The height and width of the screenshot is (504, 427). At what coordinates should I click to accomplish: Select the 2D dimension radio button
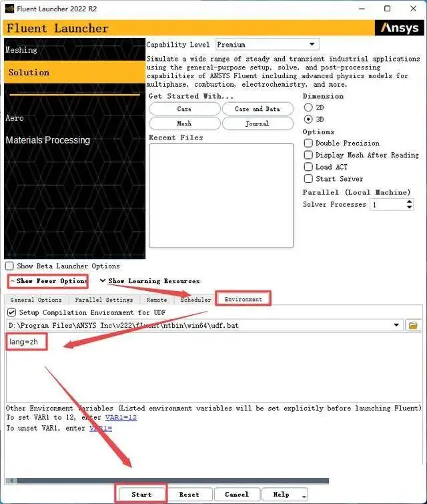[x=308, y=107]
